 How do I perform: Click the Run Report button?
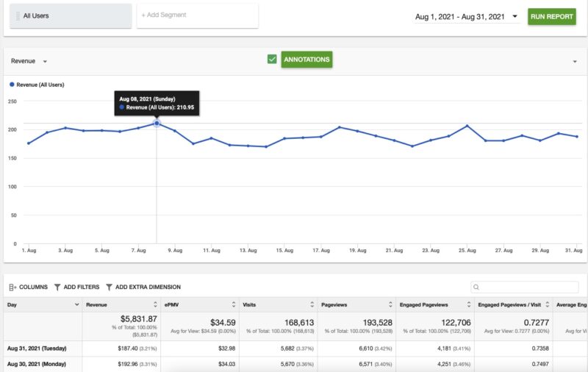click(551, 16)
